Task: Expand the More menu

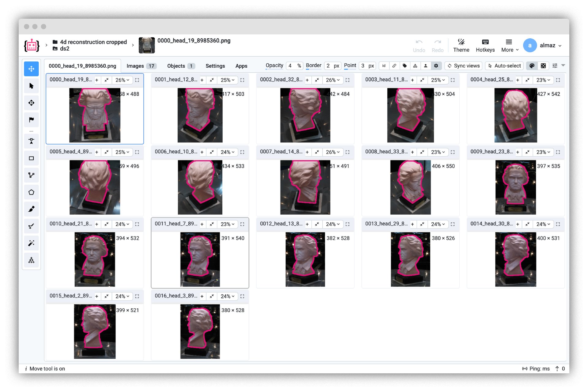Action: [x=510, y=45]
